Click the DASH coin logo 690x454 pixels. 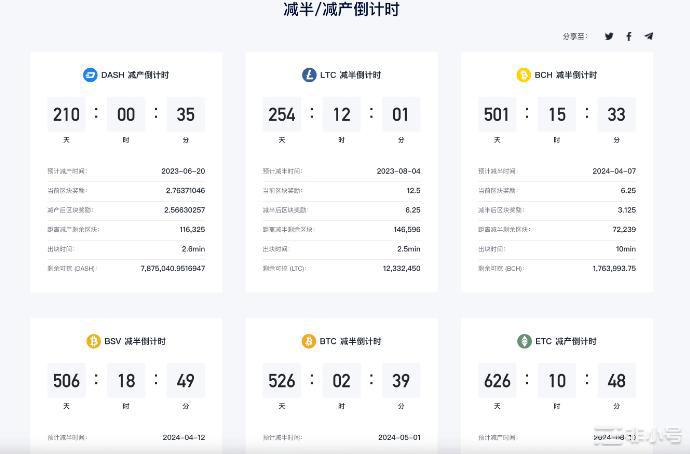click(x=90, y=75)
